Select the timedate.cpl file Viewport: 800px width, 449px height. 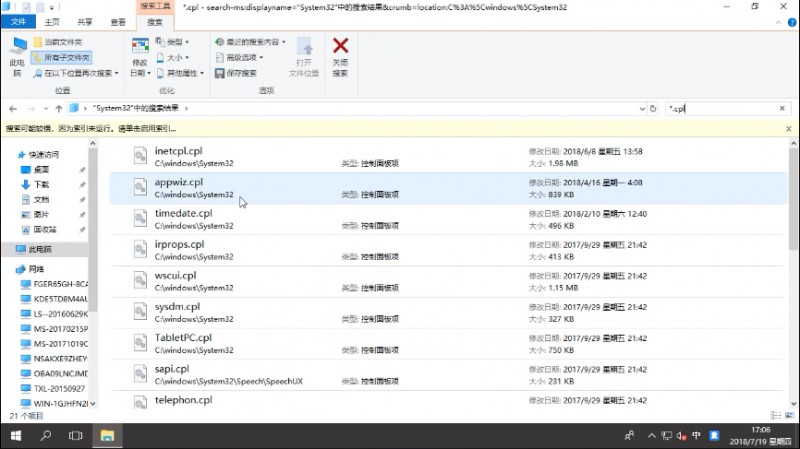(x=446, y=219)
